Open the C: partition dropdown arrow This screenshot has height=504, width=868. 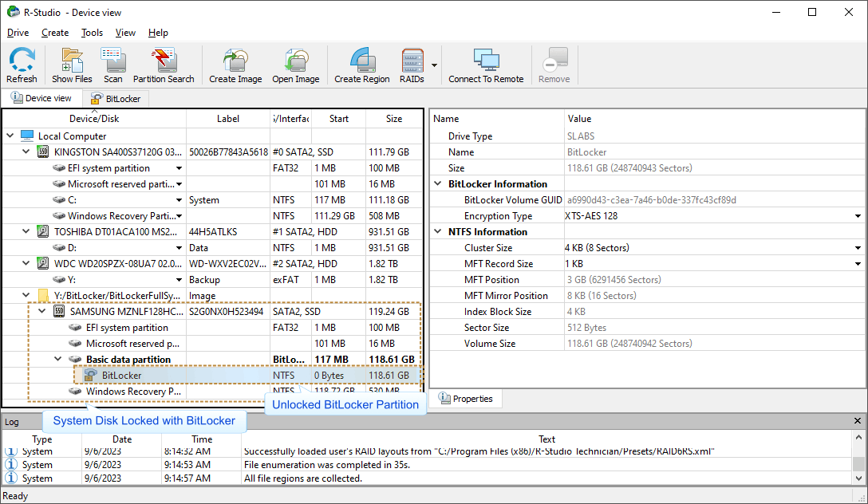pyautogui.click(x=179, y=200)
